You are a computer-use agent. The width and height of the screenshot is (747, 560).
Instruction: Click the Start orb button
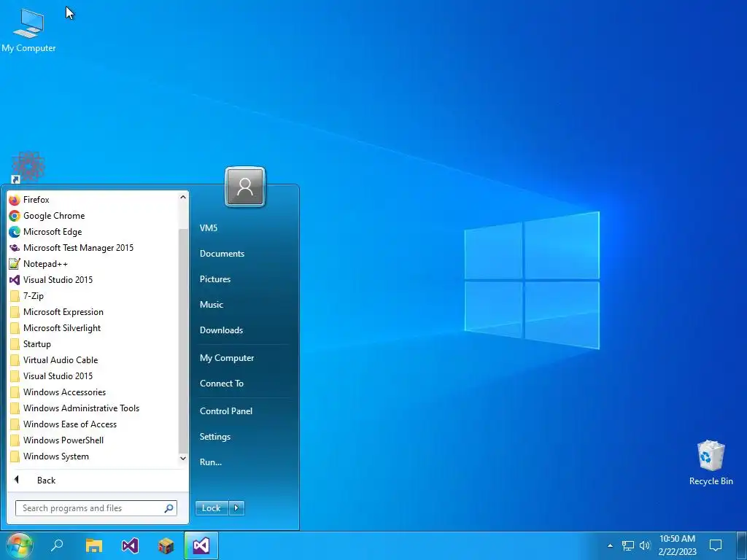click(19, 545)
